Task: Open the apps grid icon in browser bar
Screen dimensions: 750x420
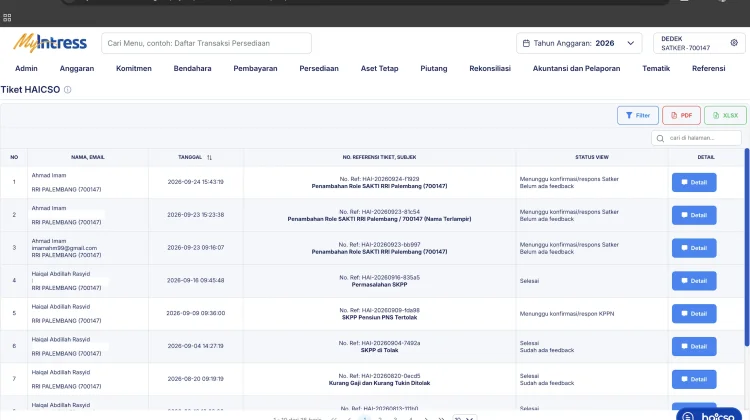Action: pos(7,18)
